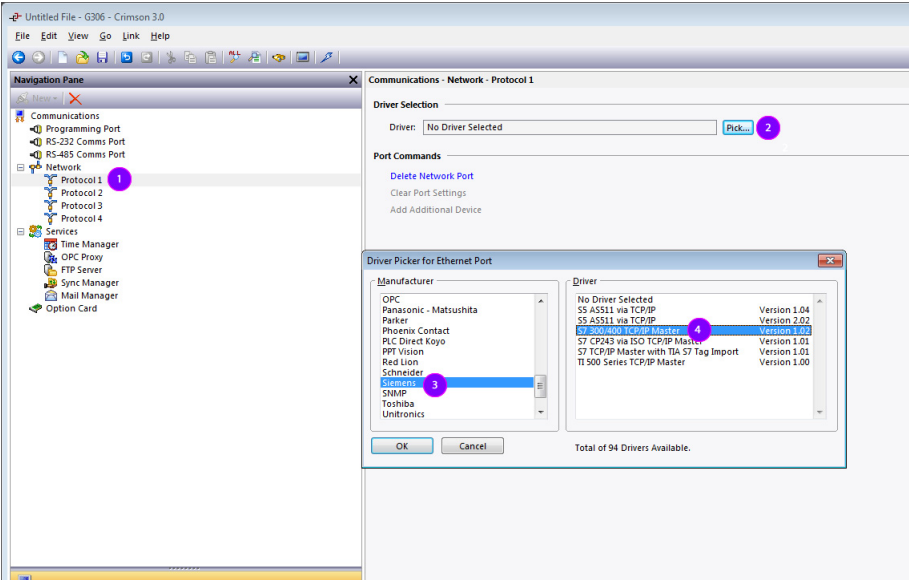Click the grey Redo toolbar icon
Viewport: 912px width, 582px height.
[x=147, y=57]
